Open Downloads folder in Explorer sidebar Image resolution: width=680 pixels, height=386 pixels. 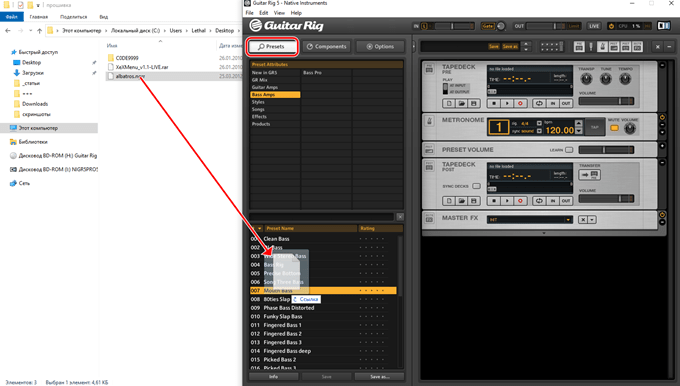35,104
